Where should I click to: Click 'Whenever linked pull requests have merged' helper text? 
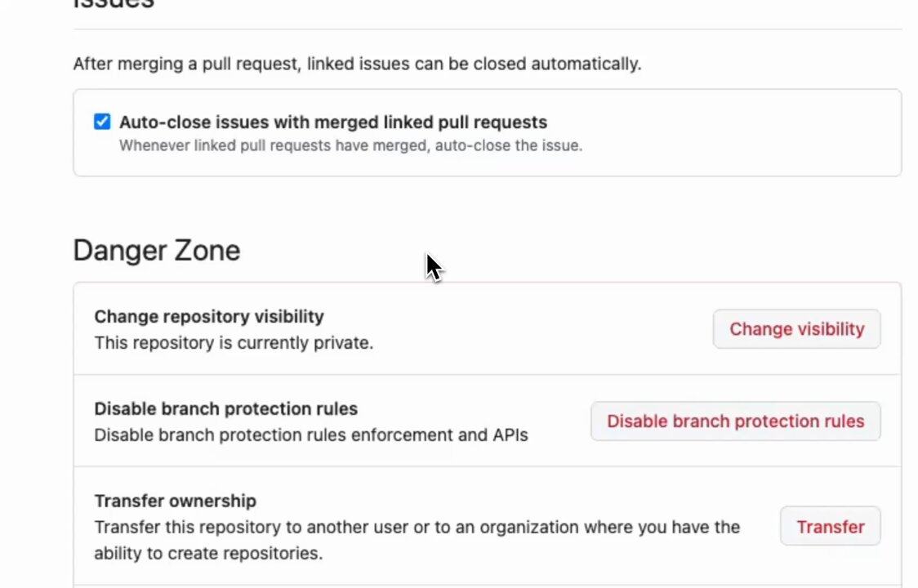pos(350,145)
